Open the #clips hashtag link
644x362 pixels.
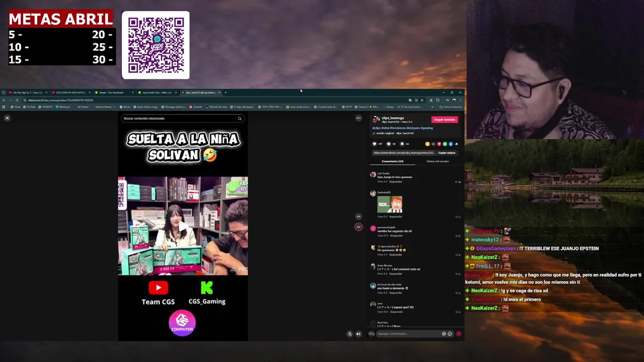(376, 128)
